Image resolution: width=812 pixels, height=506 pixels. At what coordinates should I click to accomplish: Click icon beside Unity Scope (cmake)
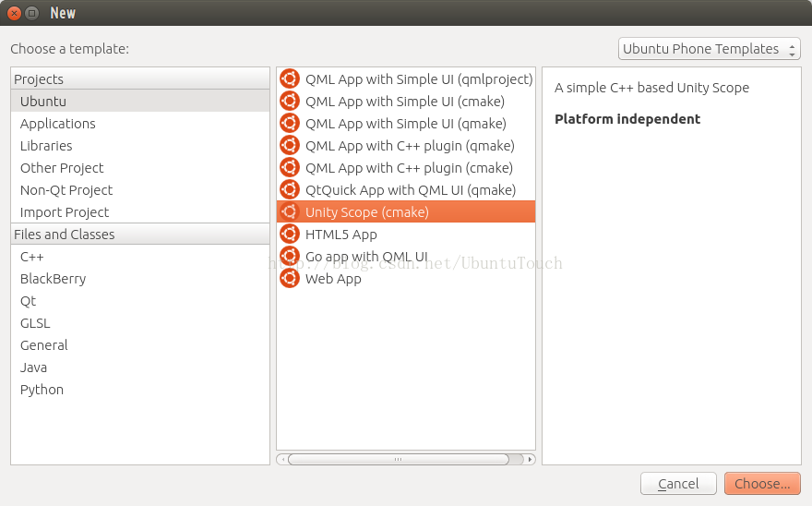click(x=290, y=212)
